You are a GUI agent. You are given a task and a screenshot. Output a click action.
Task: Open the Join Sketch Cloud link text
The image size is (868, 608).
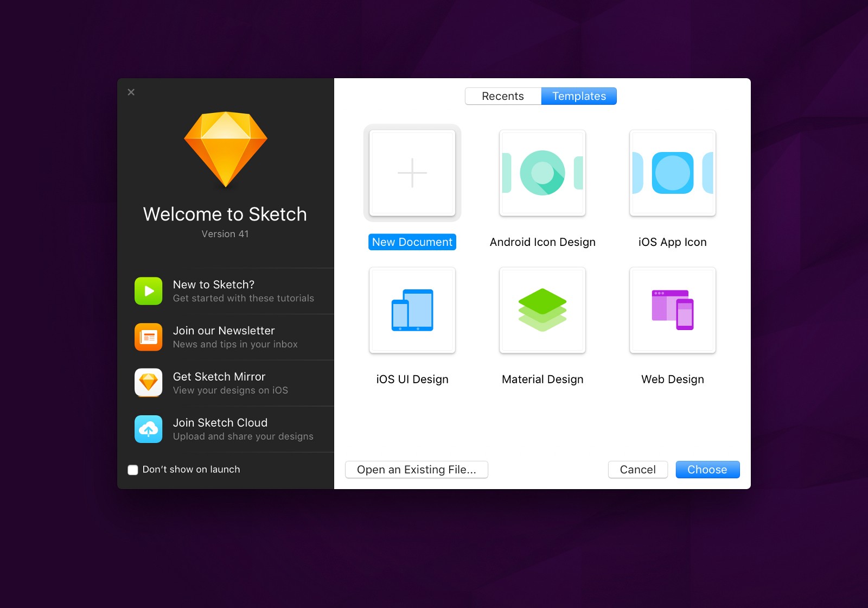tap(220, 423)
